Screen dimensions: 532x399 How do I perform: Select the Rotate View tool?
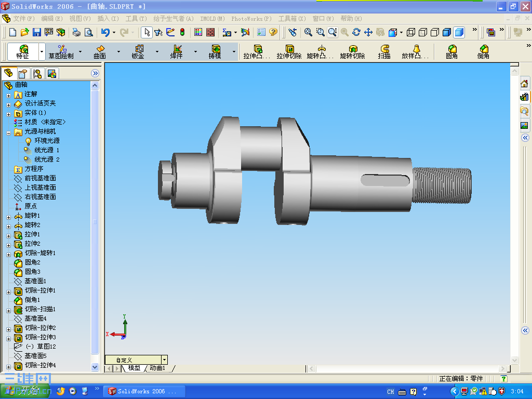click(356, 32)
